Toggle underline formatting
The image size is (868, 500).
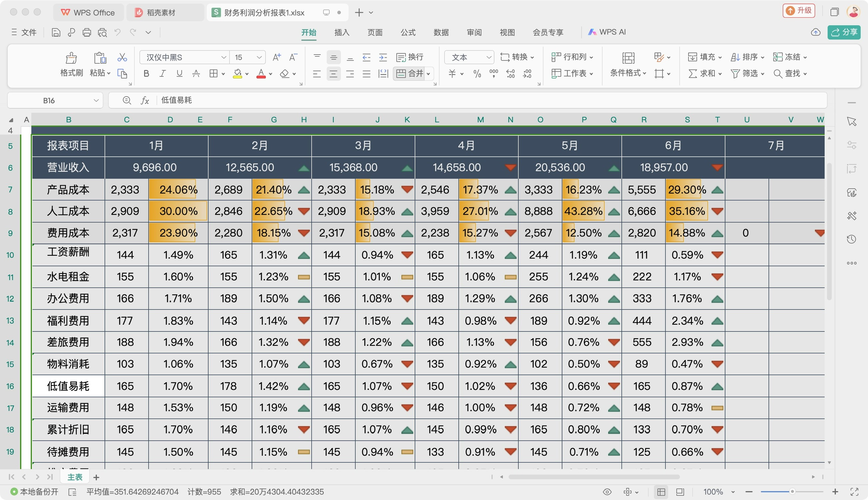coord(179,73)
